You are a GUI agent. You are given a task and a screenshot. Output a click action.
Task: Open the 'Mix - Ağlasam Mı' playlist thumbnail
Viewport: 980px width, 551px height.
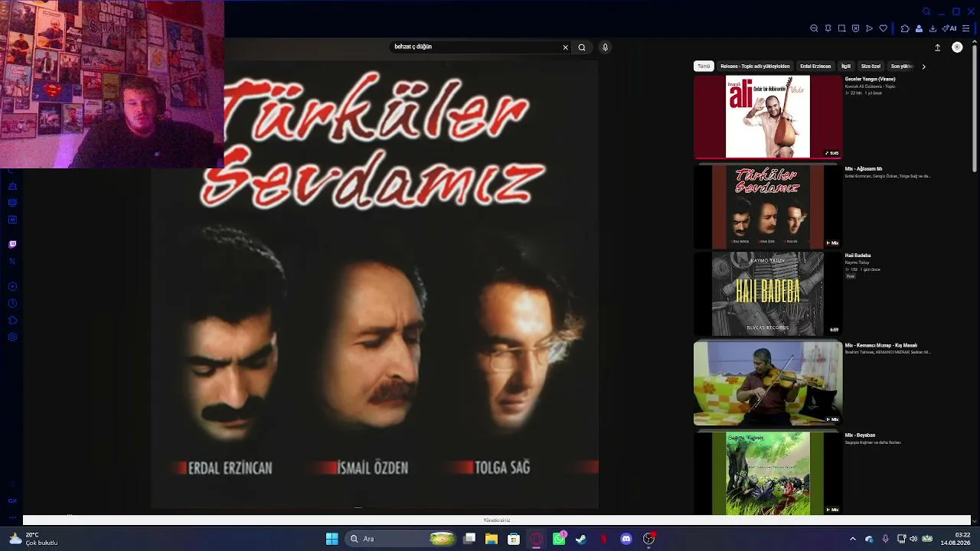click(x=768, y=207)
